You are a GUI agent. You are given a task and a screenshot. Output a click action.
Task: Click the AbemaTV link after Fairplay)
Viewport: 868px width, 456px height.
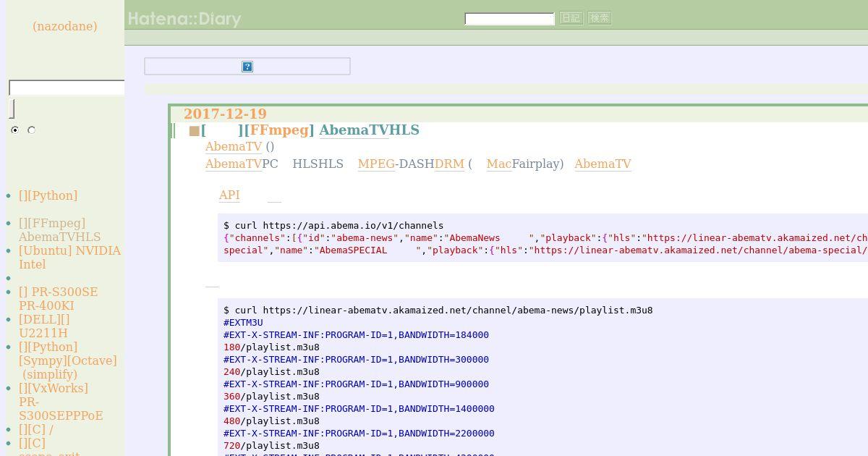point(603,164)
